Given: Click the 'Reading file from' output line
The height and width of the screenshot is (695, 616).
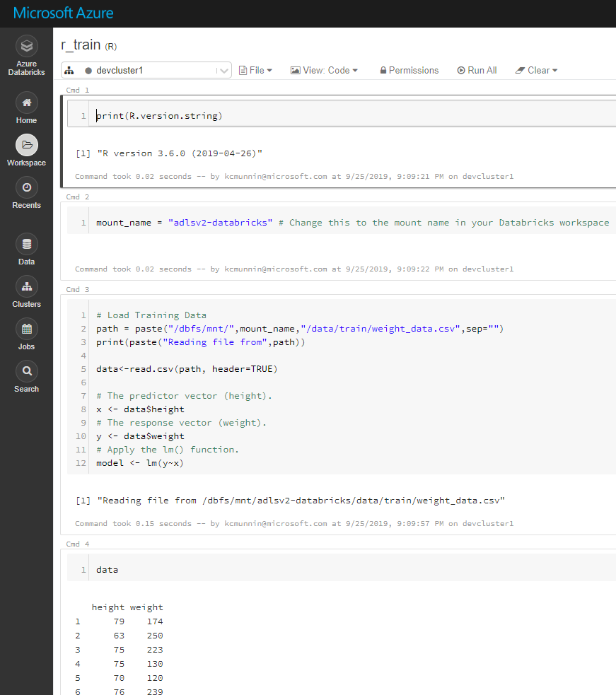Looking at the screenshot, I should [x=291, y=501].
